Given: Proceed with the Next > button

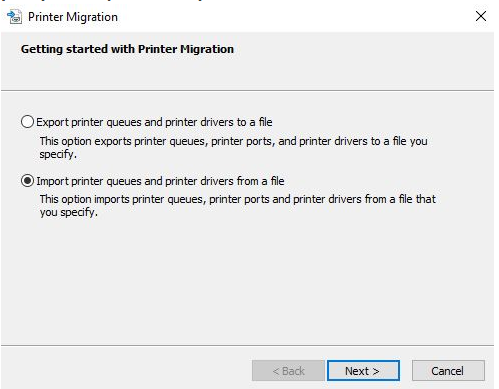Looking at the screenshot, I should click(x=363, y=371).
